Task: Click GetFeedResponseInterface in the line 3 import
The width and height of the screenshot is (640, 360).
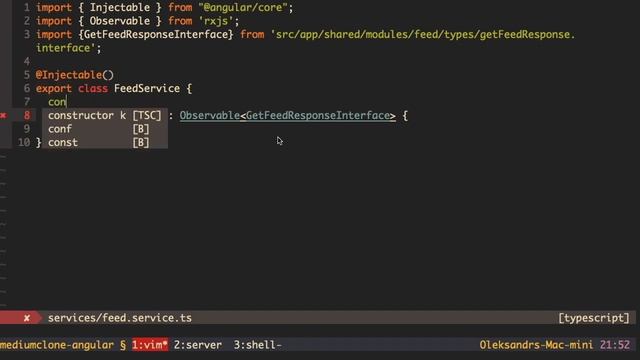Action: pyautogui.click(x=156, y=35)
